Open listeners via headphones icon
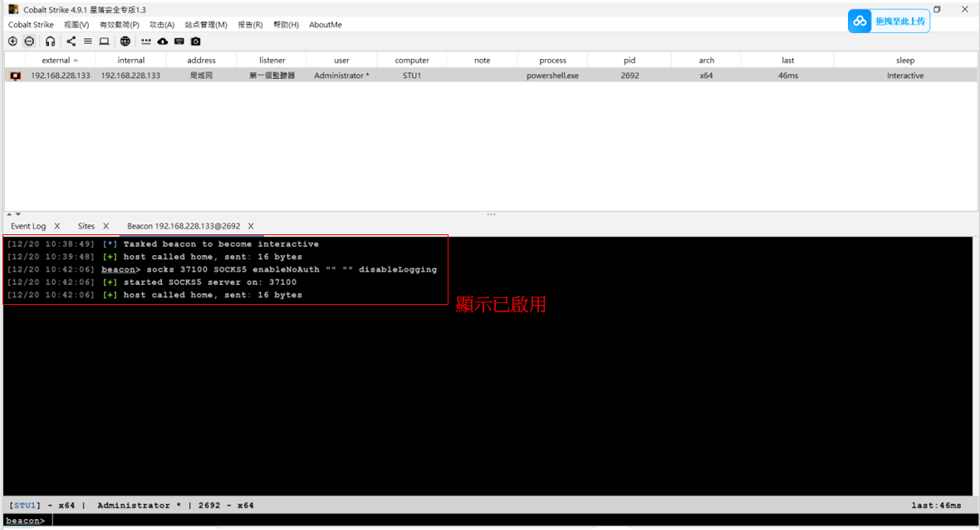This screenshot has width=980, height=530. click(50, 42)
